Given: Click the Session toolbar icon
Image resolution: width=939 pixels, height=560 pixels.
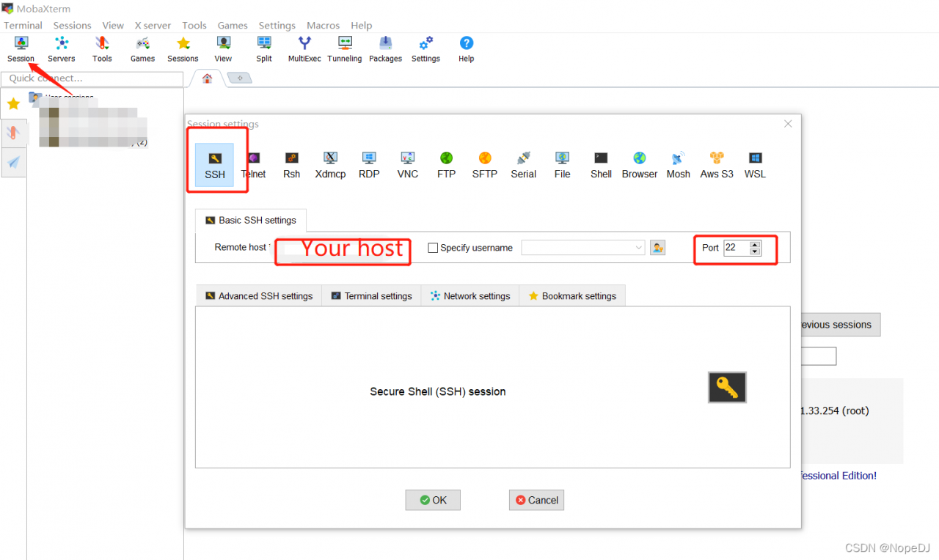Looking at the screenshot, I should click(21, 49).
